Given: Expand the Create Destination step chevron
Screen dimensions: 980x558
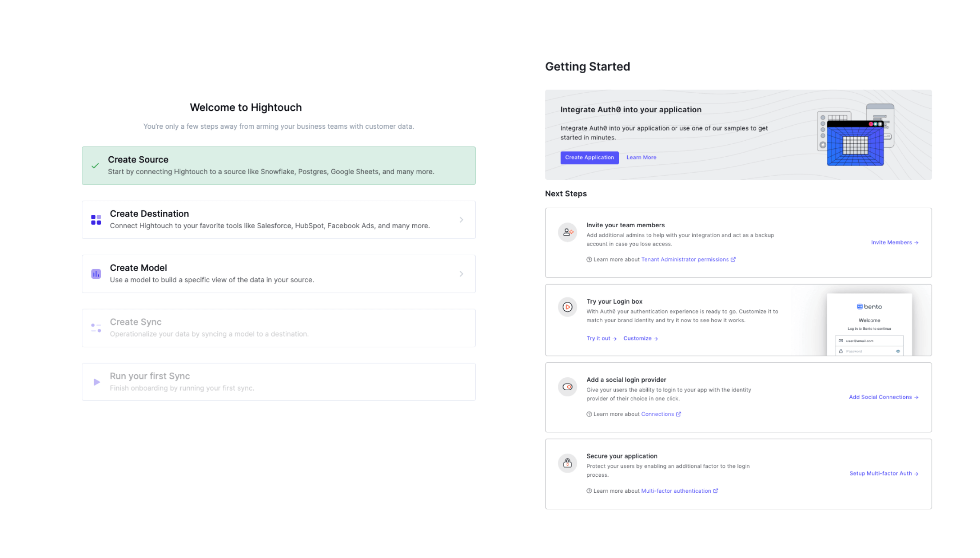Looking at the screenshot, I should [462, 220].
